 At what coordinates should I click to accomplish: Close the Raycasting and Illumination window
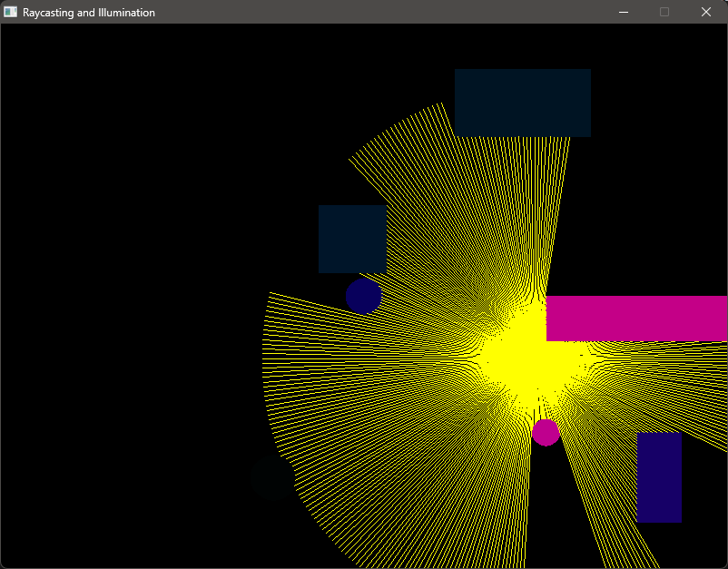706,12
